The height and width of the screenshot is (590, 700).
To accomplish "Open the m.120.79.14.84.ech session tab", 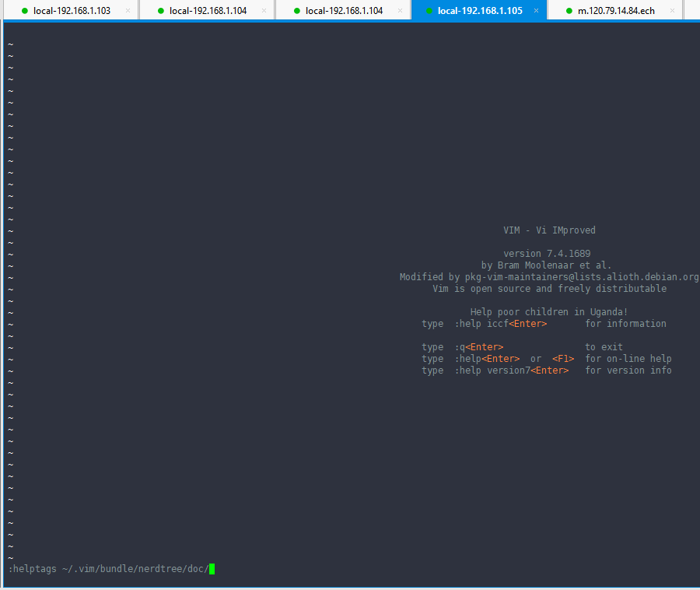I will [x=616, y=11].
